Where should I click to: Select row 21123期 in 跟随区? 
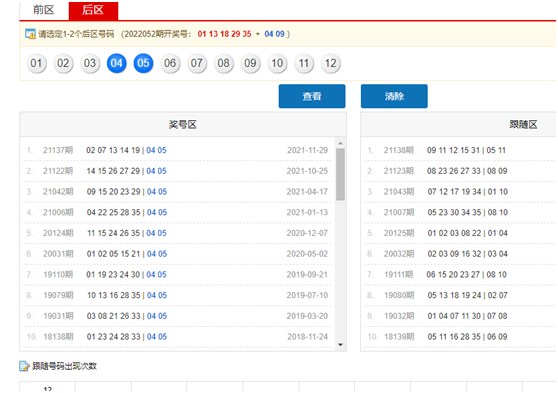[460, 171]
